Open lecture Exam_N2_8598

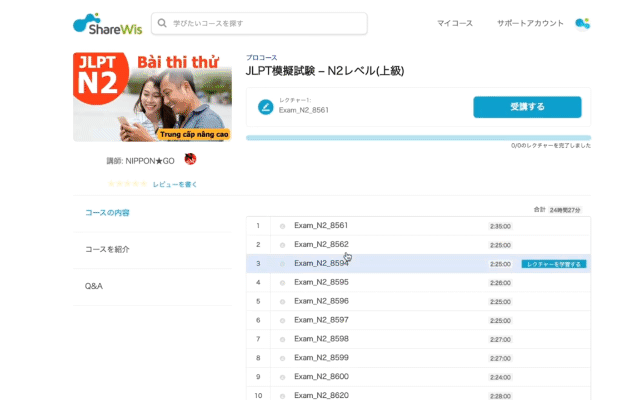pos(321,338)
